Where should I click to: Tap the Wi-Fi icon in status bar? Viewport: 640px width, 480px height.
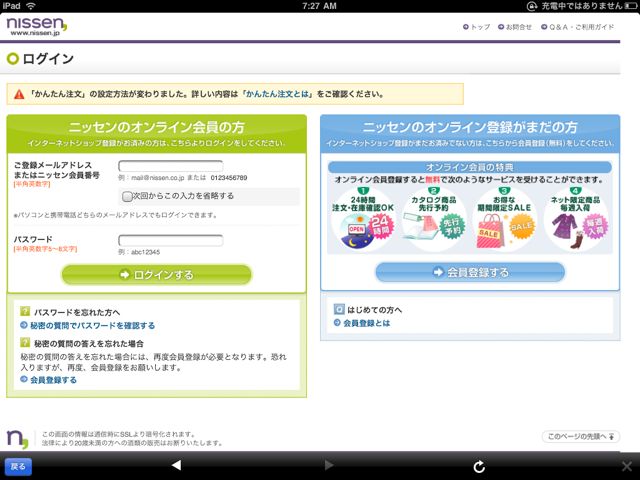[31, 6]
